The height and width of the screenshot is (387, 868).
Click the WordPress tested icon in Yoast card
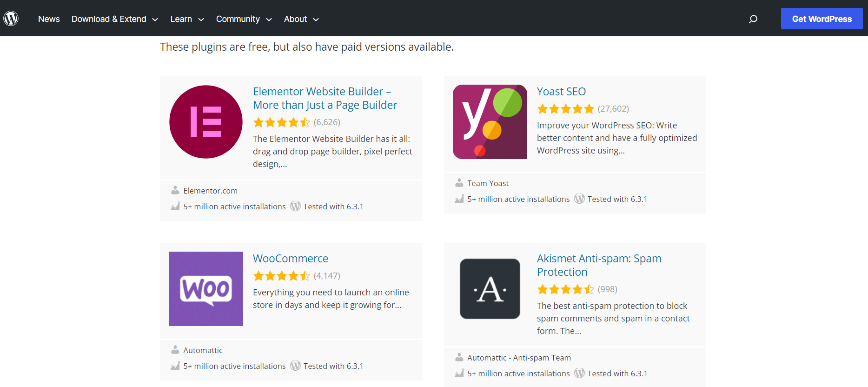(x=579, y=199)
